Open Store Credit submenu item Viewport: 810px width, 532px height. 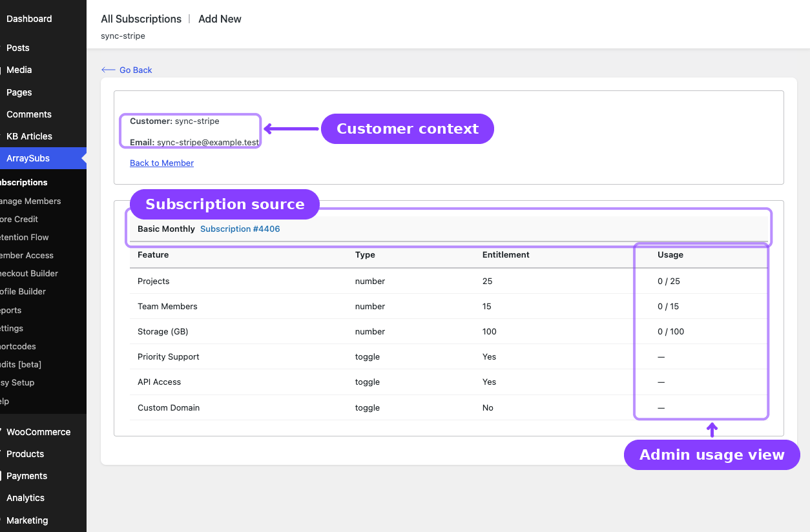pyautogui.click(x=19, y=219)
